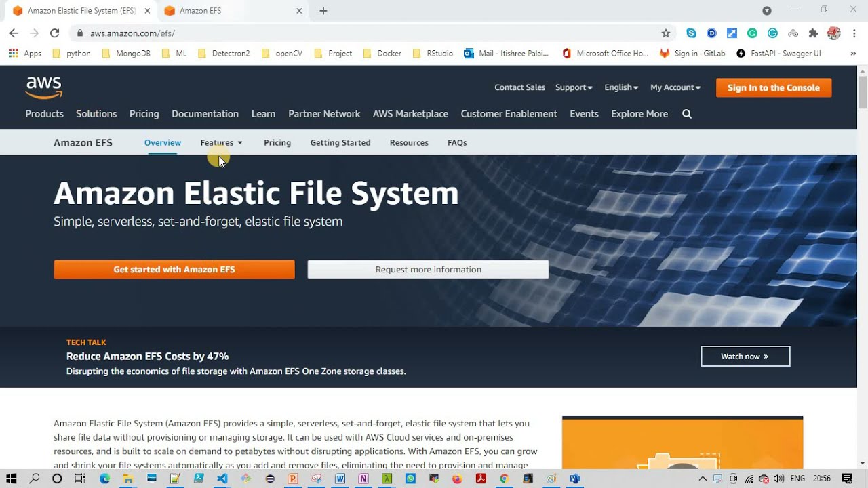Select the Overview tab
The width and height of the screenshot is (868, 488).
tap(163, 142)
